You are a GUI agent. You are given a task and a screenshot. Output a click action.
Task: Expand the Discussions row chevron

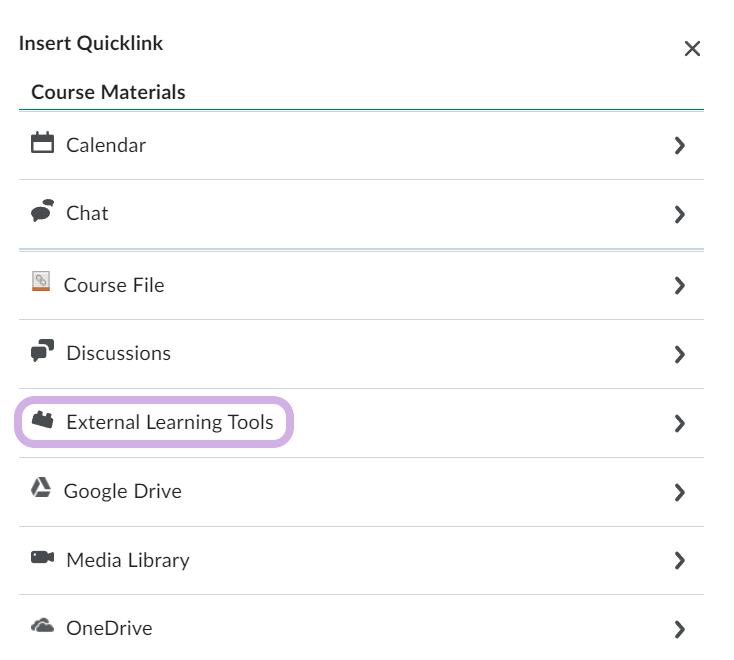click(680, 354)
